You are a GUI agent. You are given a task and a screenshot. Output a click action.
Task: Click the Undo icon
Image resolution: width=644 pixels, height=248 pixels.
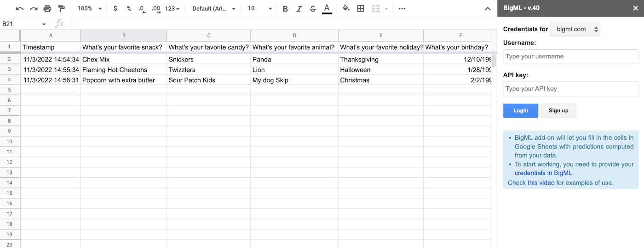[19, 9]
